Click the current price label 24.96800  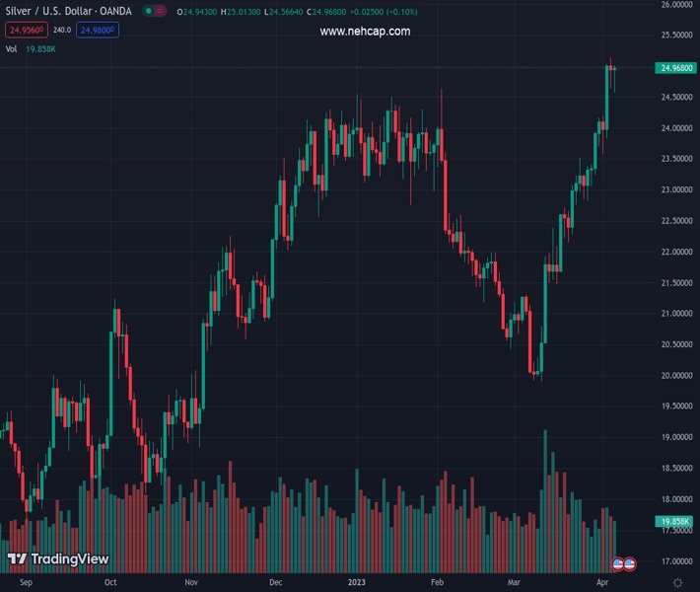click(676, 68)
